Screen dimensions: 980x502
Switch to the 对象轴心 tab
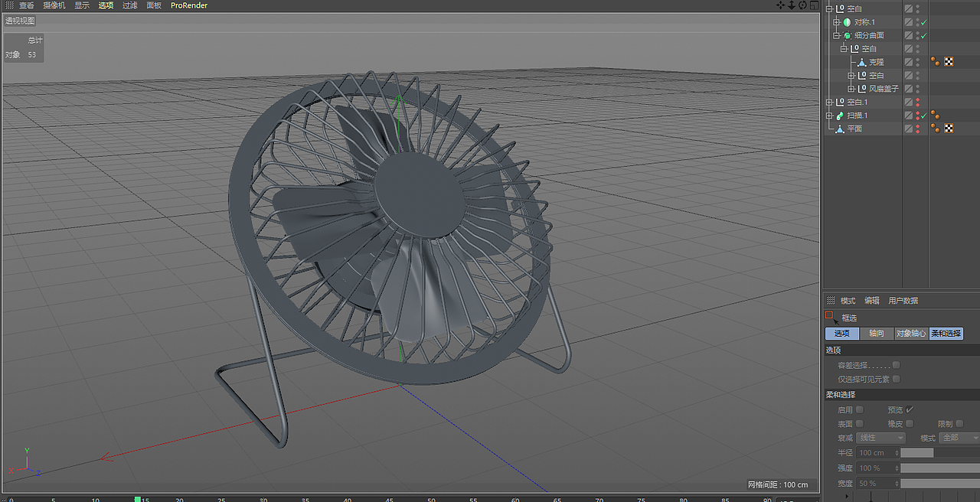[x=911, y=334]
